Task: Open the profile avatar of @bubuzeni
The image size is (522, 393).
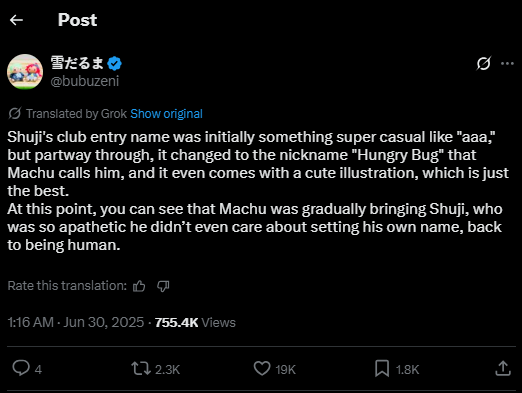Action: click(25, 72)
